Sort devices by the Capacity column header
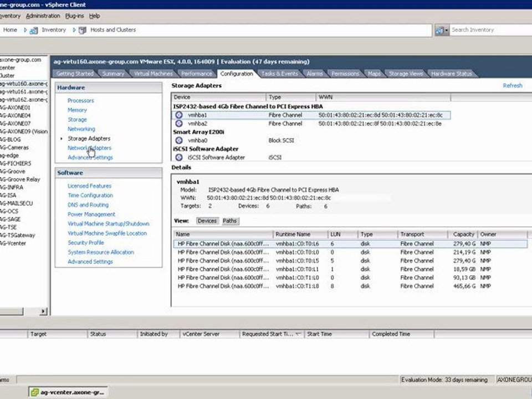The height and width of the screenshot is (399, 532). (463, 234)
